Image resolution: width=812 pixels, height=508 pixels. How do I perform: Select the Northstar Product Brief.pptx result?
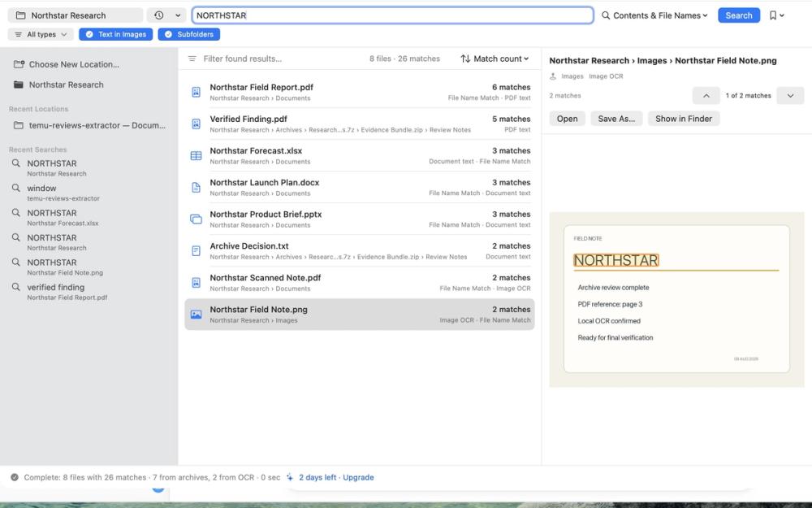tap(360, 219)
